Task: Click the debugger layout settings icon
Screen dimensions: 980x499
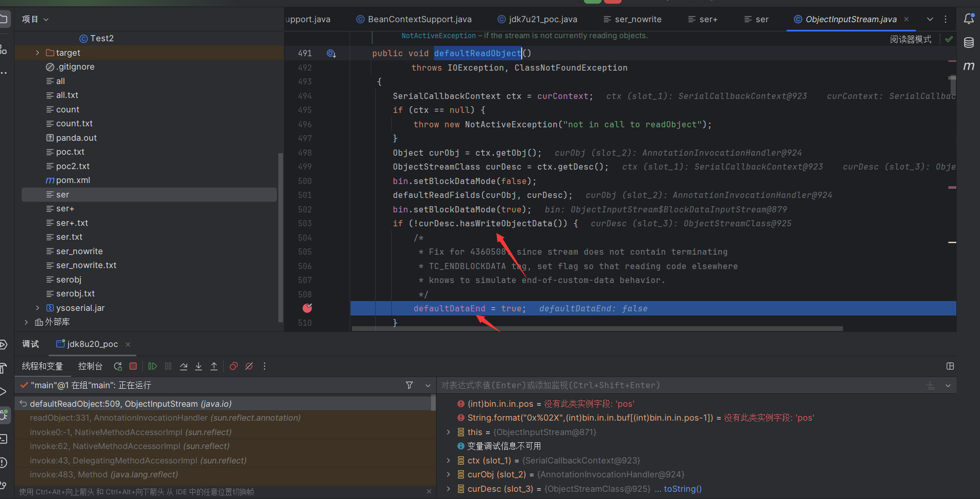Action: (x=950, y=366)
